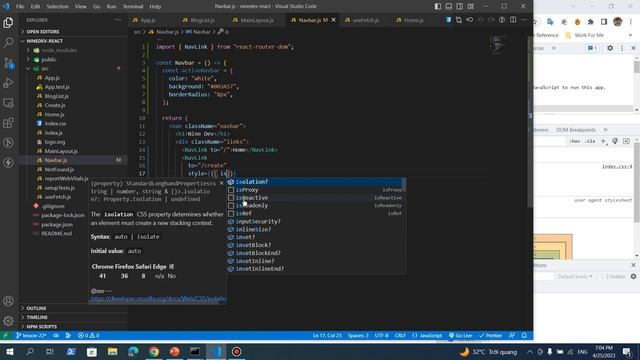Open Manage gear in activity bar
The image size is (640, 360).
8,321
